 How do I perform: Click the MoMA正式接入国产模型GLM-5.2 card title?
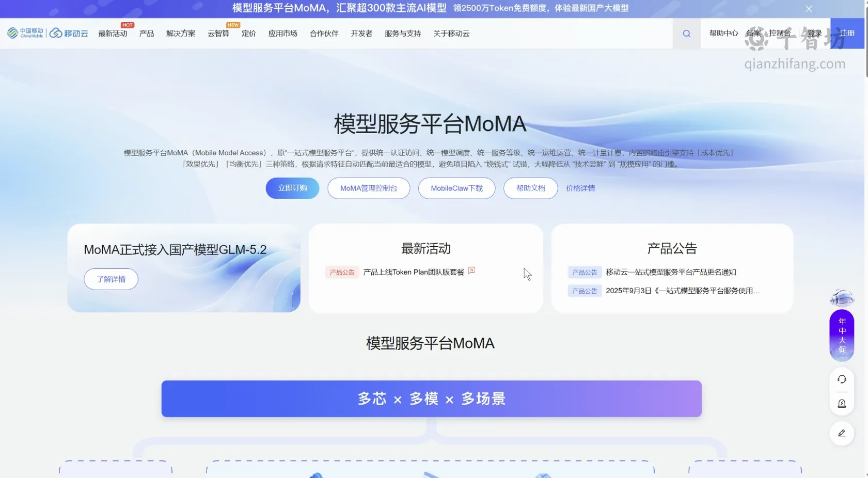click(x=175, y=250)
